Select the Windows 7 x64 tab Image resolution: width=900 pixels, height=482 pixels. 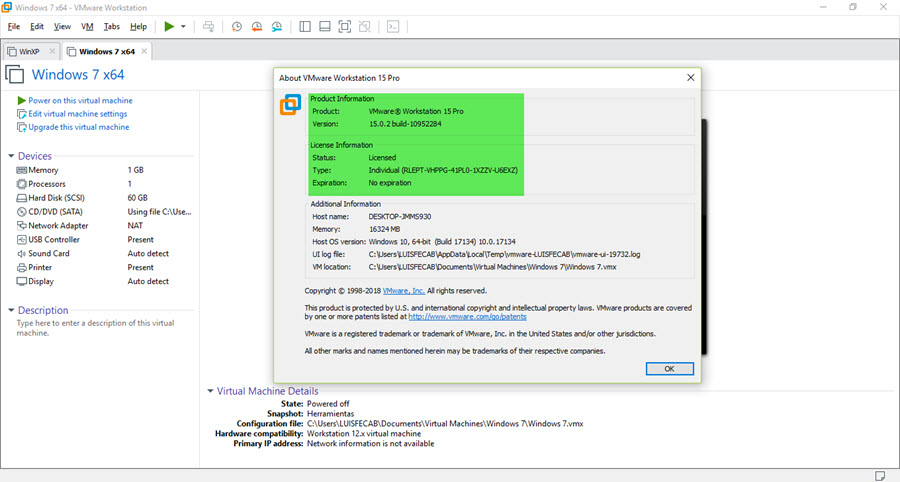[107, 52]
